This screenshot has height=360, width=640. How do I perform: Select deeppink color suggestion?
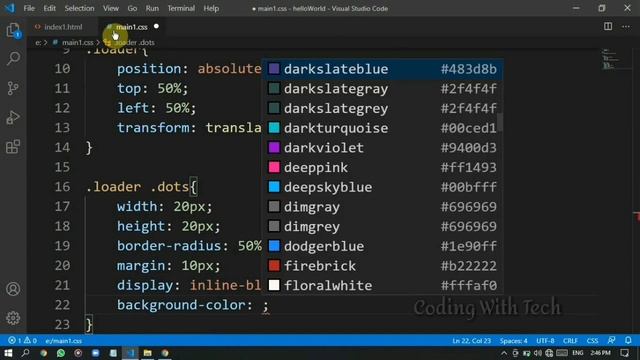point(382,167)
